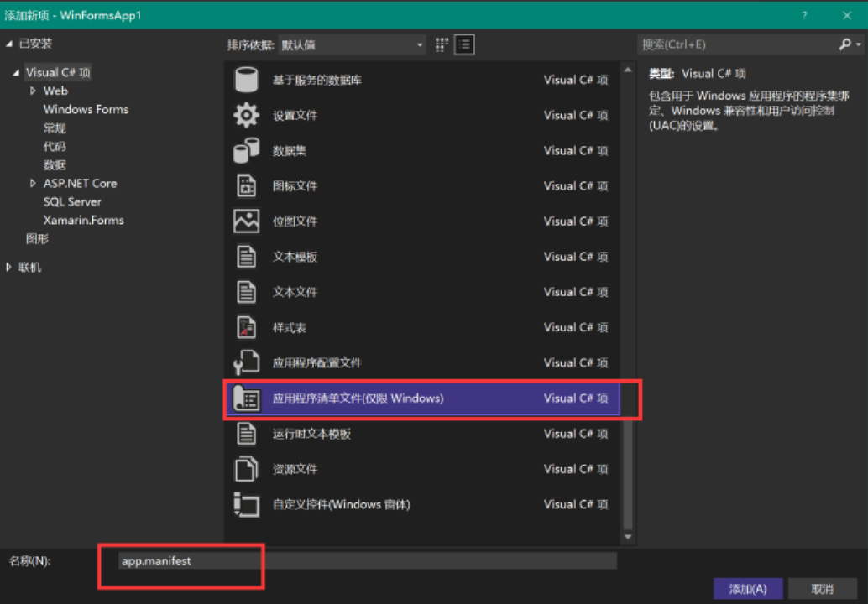Select the 数据集 dataset icon

pyautogui.click(x=247, y=150)
